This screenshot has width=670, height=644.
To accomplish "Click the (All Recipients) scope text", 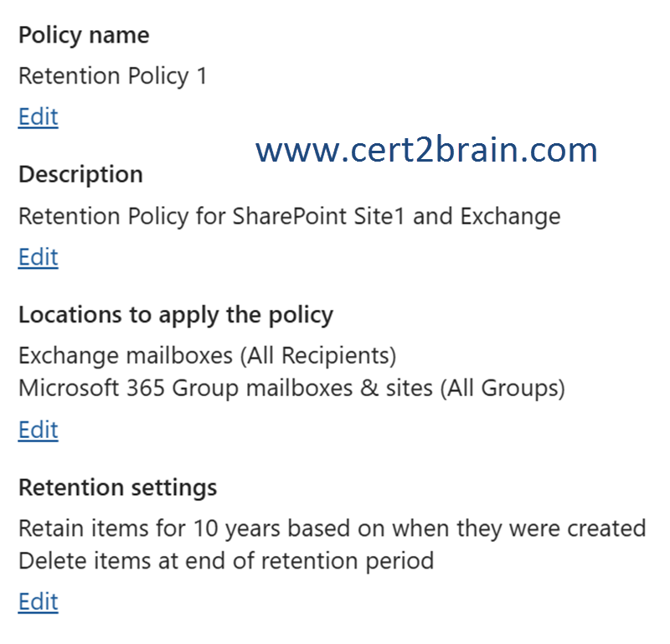I will click(317, 356).
